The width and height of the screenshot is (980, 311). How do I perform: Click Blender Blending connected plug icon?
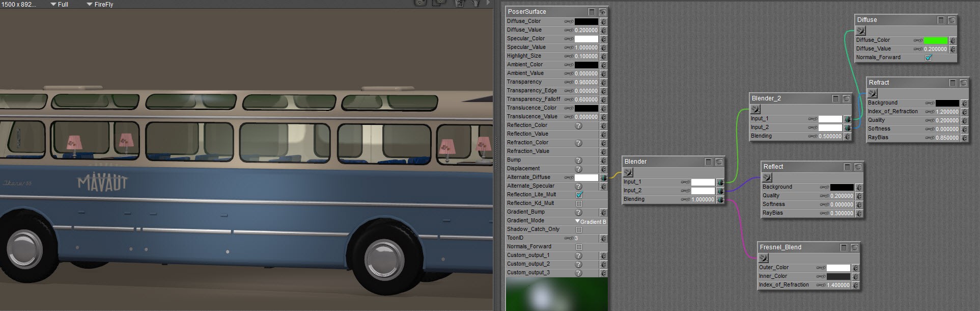[x=720, y=199]
